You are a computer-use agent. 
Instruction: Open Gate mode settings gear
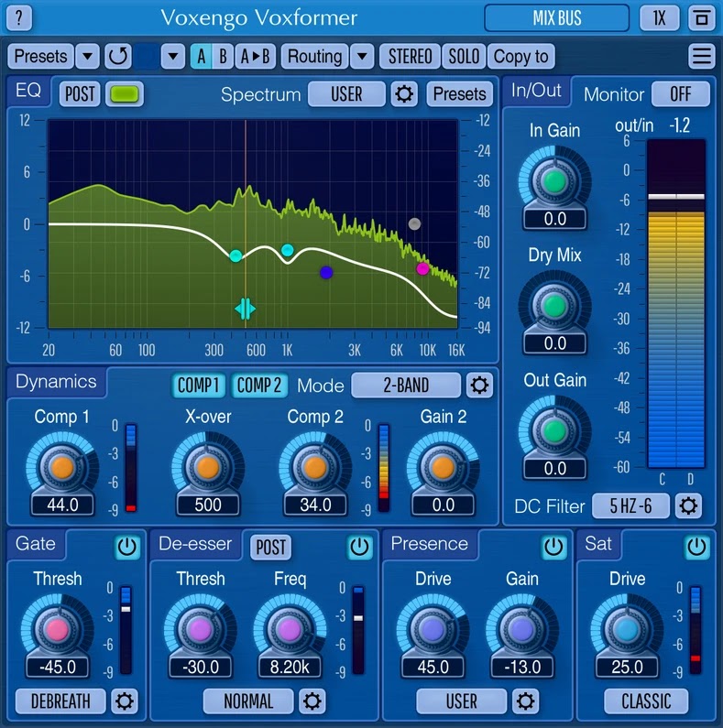pyautogui.click(x=124, y=701)
